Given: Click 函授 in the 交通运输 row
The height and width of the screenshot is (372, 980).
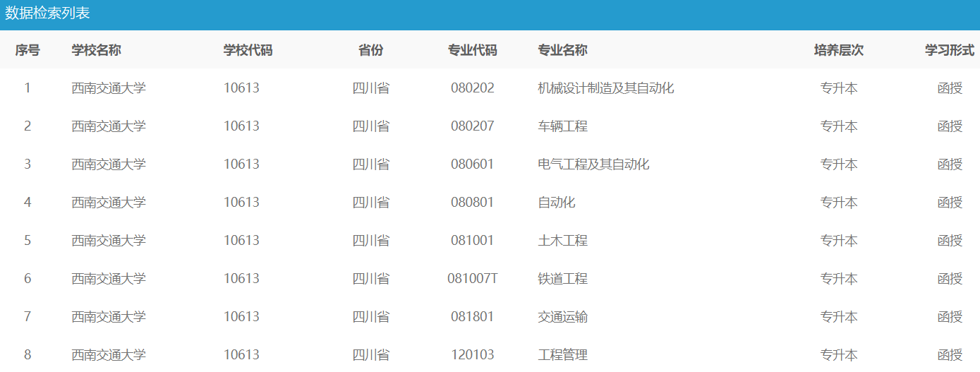Looking at the screenshot, I should pyautogui.click(x=950, y=317).
